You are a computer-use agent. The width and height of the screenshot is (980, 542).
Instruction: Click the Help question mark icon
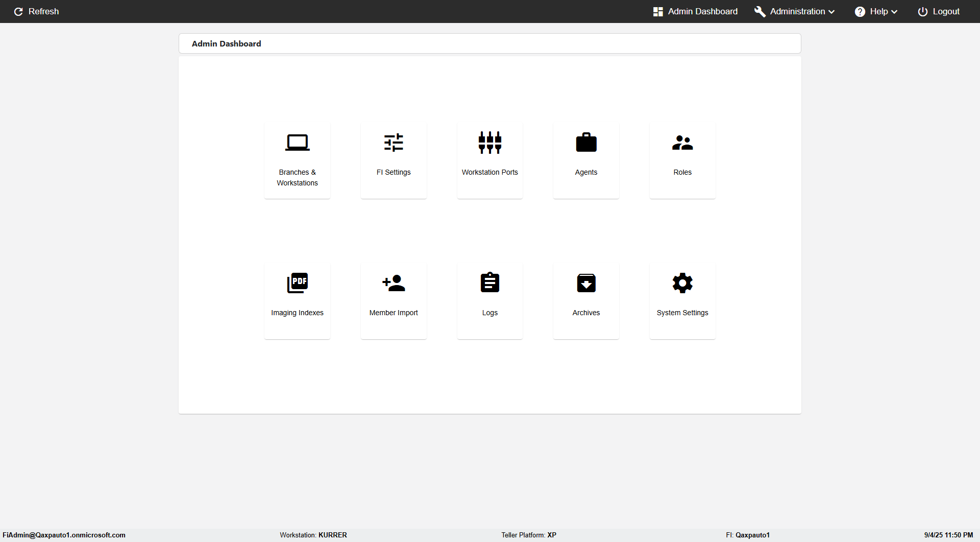point(860,12)
